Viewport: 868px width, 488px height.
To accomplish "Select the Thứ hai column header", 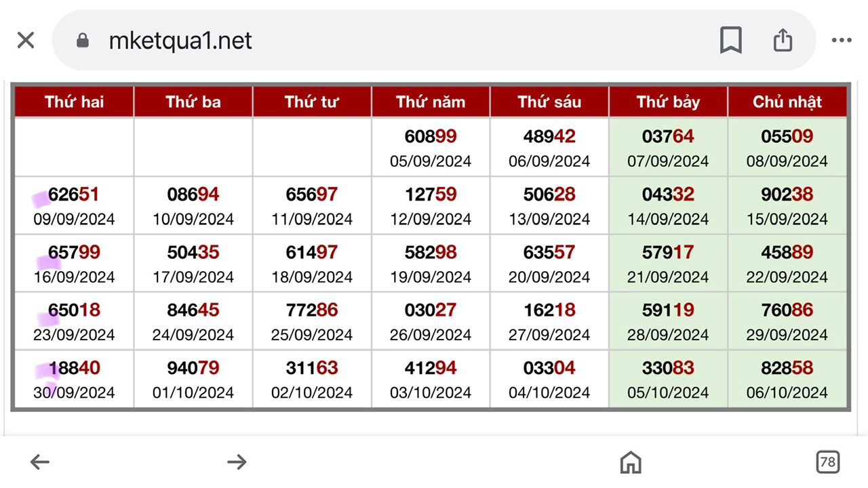I will 74,102.
